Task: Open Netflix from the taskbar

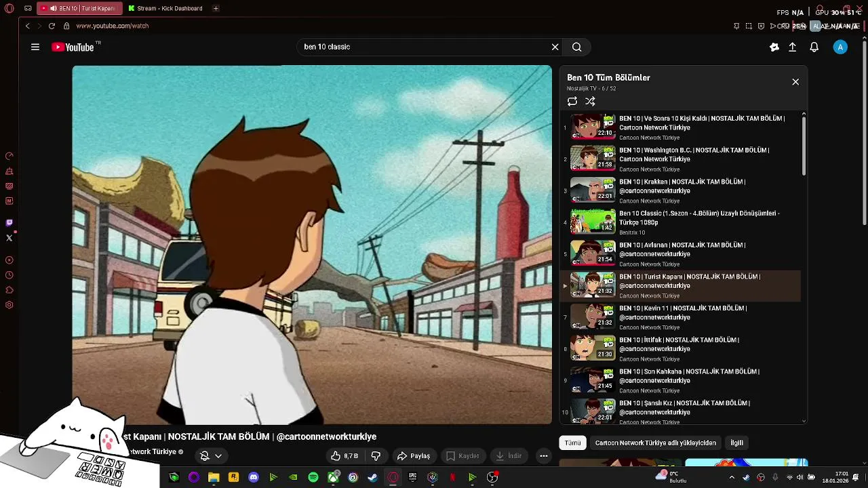Action: pos(452,477)
